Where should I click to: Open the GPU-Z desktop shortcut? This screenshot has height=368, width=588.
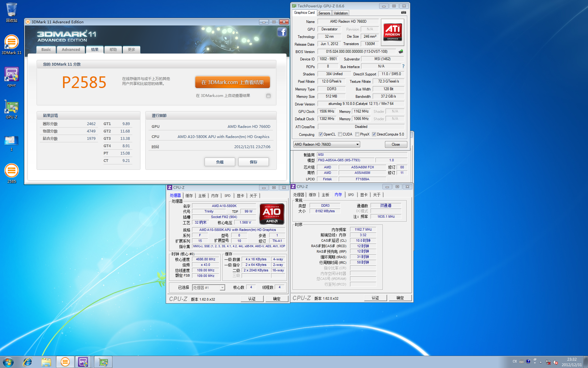click(x=11, y=109)
